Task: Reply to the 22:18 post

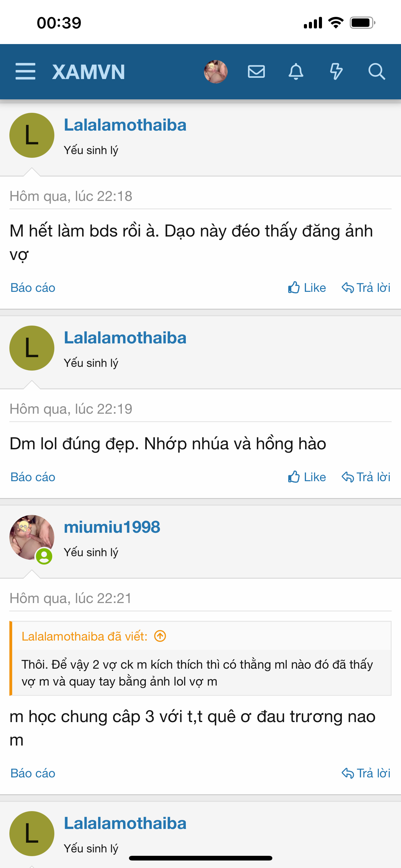Action: (366, 288)
